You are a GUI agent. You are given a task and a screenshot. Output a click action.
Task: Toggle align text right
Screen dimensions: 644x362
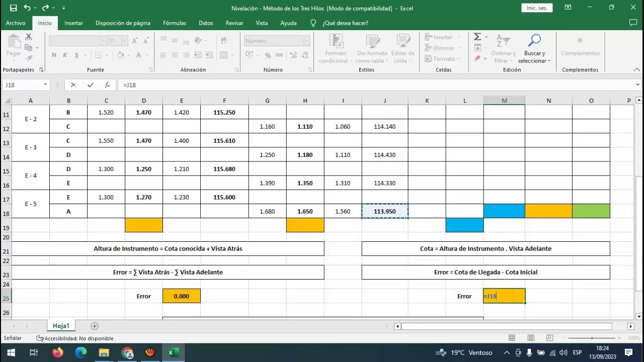click(x=186, y=55)
